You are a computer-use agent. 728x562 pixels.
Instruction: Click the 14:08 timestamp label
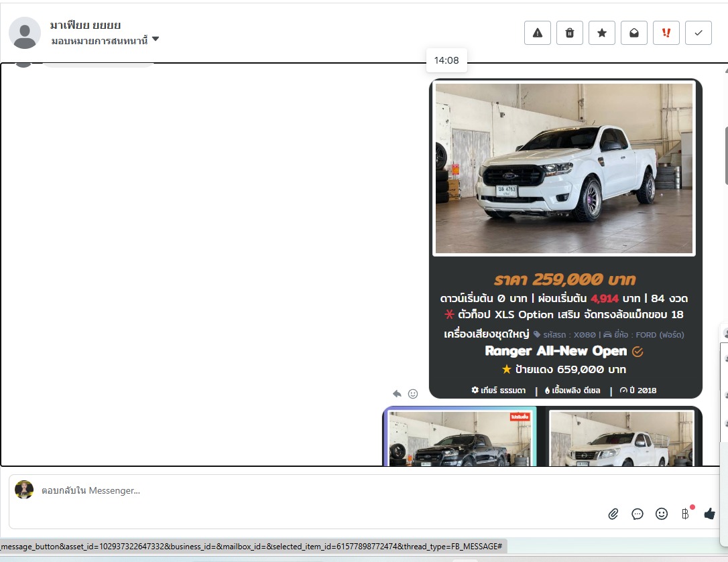pyautogui.click(x=446, y=60)
